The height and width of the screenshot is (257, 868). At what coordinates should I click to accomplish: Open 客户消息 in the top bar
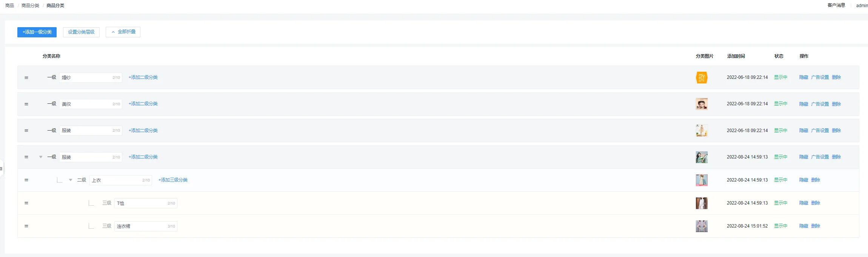[836, 5]
